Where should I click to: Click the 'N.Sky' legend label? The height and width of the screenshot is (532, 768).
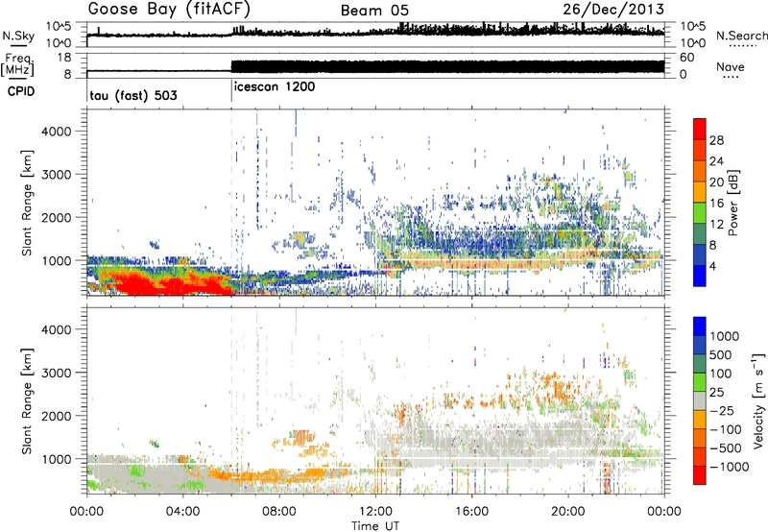pyautogui.click(x=18, y=36)
